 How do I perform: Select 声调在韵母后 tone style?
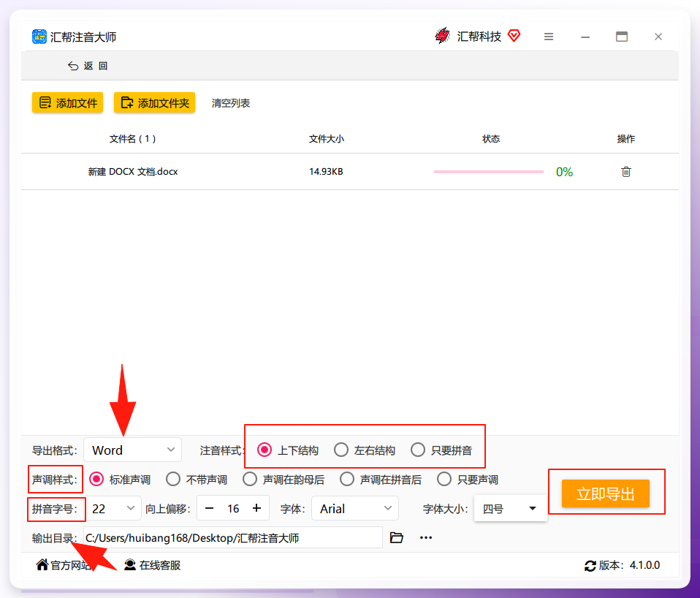click(284, 480)
